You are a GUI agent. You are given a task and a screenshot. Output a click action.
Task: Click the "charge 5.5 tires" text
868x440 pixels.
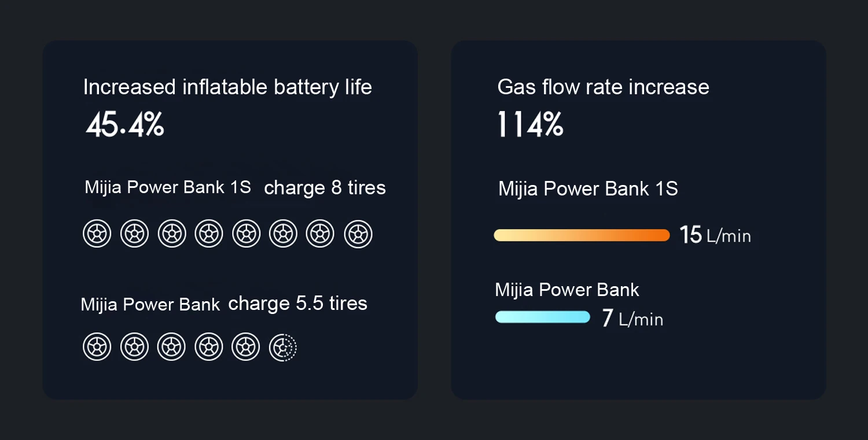(x=298, y=304)
